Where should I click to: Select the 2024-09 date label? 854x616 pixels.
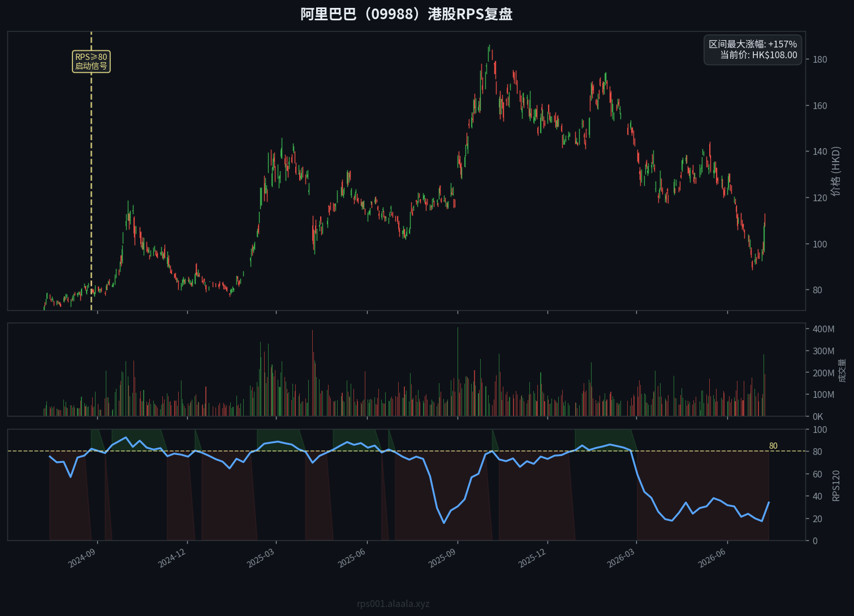81,558
